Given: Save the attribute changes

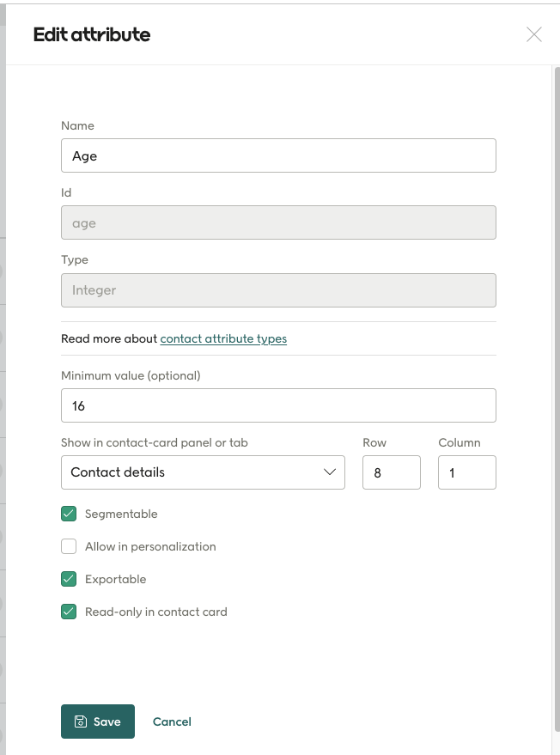Looking at the screenshot, I should [98, 722].
